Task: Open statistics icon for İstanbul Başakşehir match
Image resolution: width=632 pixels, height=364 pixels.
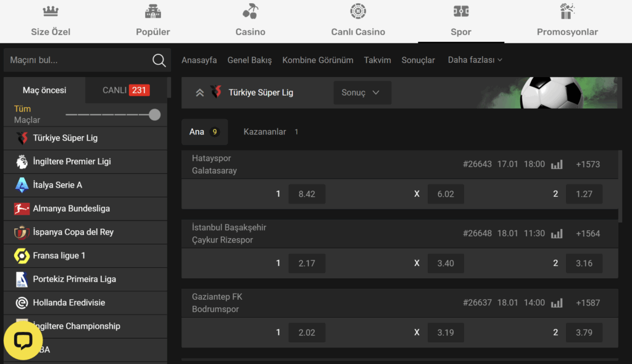Action: click(557, 234)
